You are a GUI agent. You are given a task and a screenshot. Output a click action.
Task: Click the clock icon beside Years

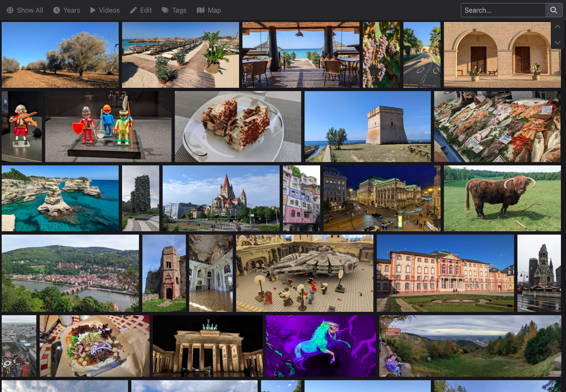coord(57,10)
